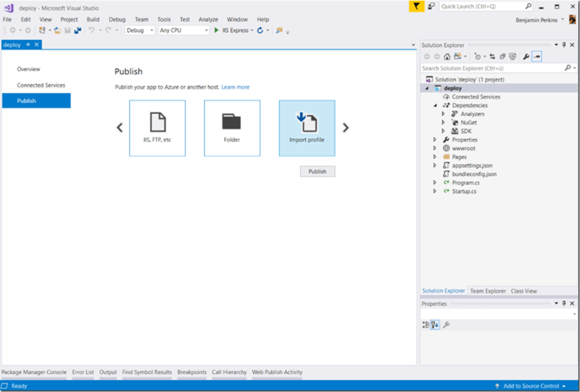Toggle Preview Selected Items in Solution Explorer
The height and width of the screenshot is (392, 580).
(537, 57)
